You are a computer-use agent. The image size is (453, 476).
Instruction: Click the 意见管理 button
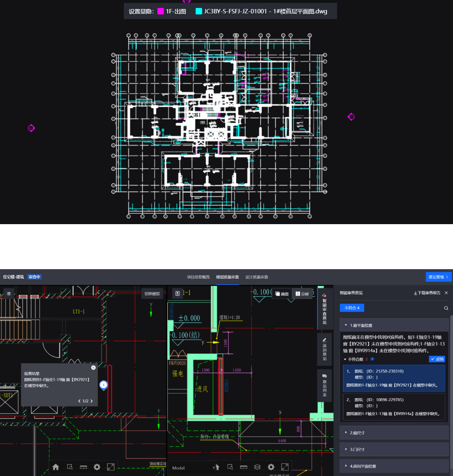438,277
